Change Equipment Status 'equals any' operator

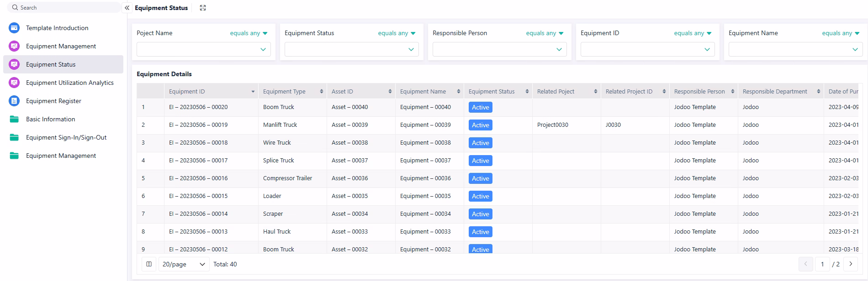pos(397,33)
